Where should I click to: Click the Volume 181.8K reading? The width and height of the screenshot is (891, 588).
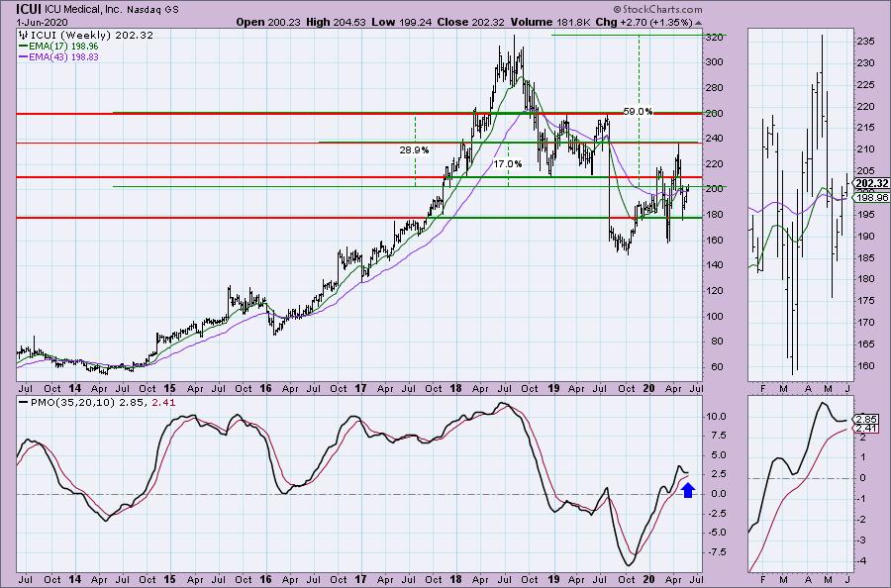(x=550, y=22)
